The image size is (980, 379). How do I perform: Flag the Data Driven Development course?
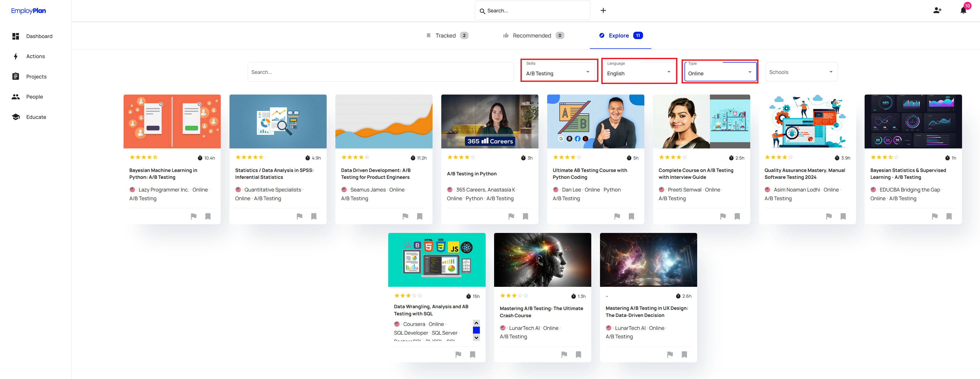click(x=405, y=217)
